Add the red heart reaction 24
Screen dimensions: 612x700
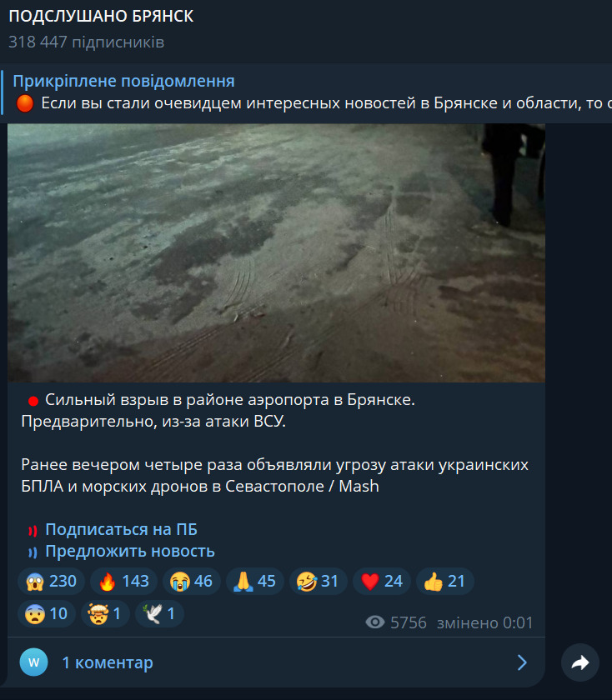click(382, 582)
